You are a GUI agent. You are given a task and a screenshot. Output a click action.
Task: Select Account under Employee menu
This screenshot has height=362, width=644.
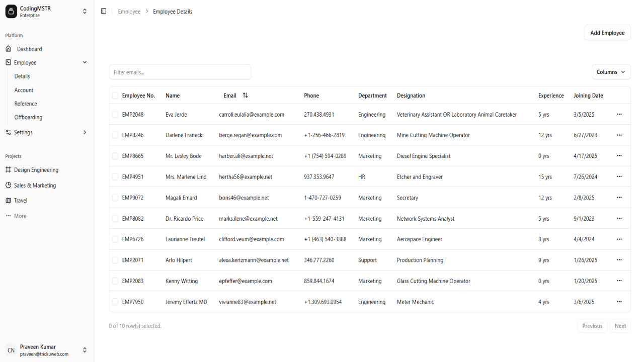(24, 90)
